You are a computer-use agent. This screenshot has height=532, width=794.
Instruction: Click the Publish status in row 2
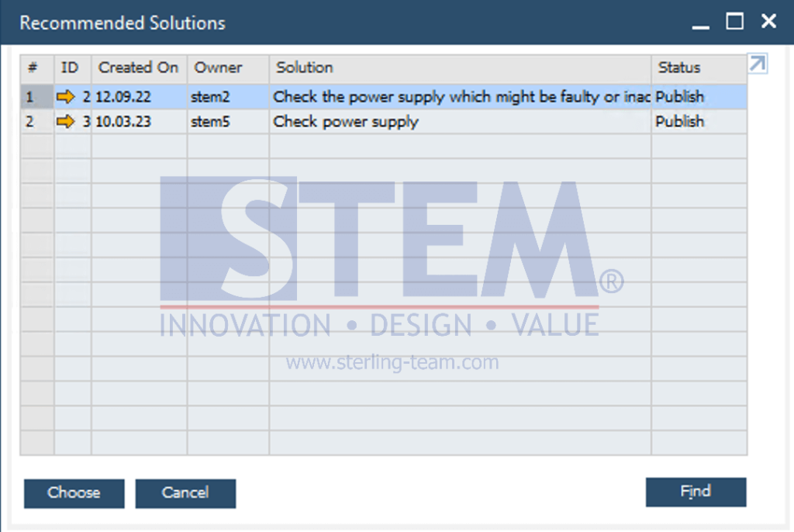point(680,121)
